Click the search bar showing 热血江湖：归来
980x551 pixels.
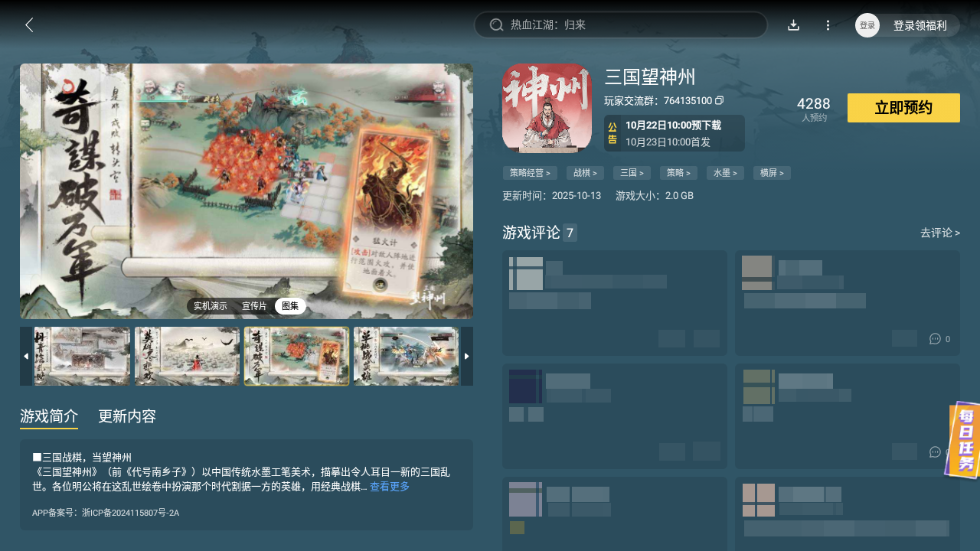620,24
